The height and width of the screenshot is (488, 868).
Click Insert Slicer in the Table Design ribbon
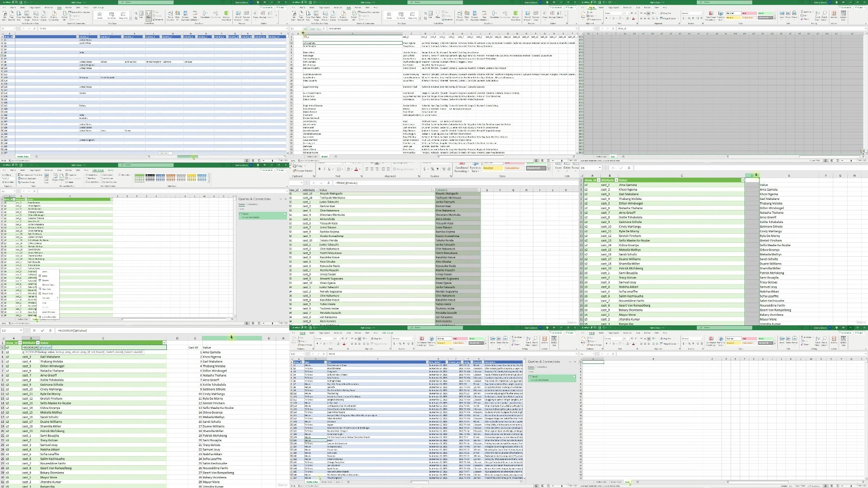coord(46,178)
